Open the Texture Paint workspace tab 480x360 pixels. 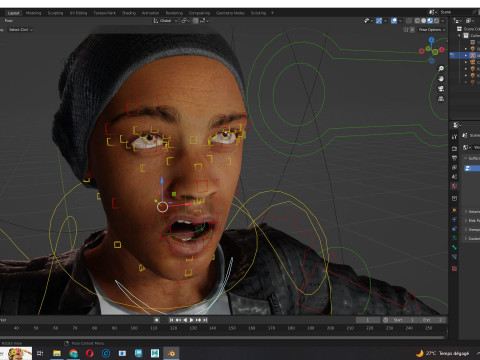(x=104, y=13)
